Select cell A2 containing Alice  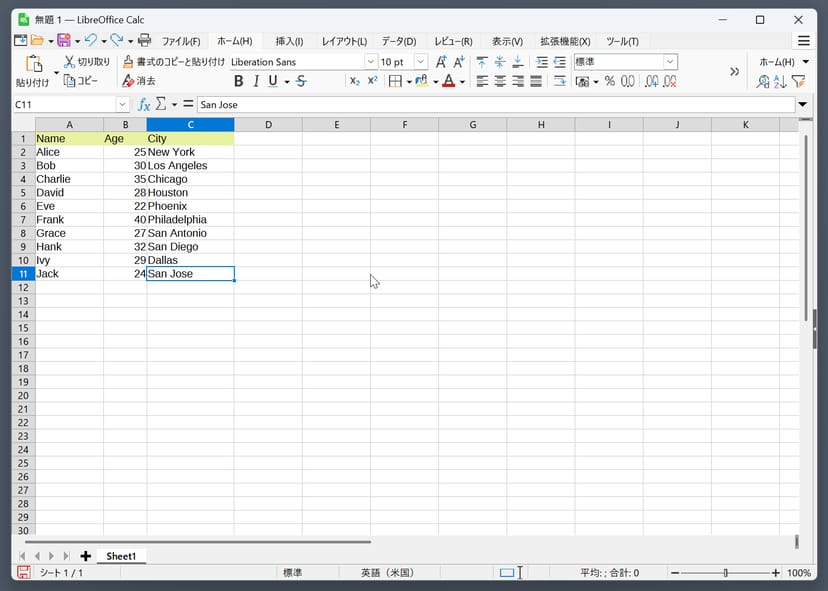tap(69, 152)
